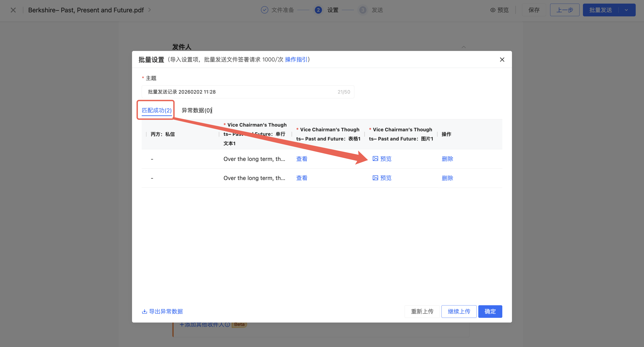View table data in first row

point(302,159)
